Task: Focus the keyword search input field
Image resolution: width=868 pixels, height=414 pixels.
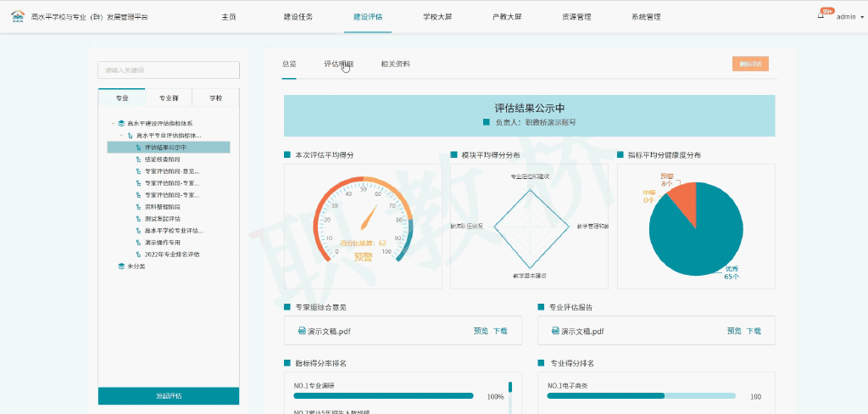Action: (x=169, y=70)
